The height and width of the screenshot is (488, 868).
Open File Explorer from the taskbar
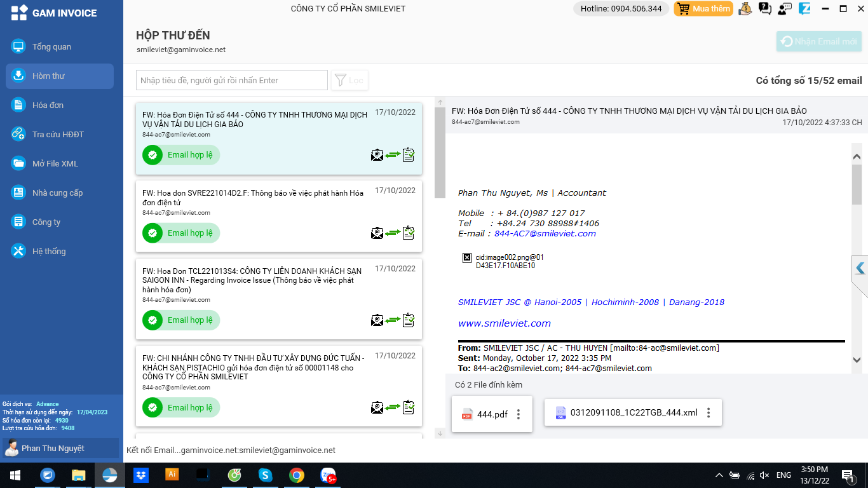78,475
